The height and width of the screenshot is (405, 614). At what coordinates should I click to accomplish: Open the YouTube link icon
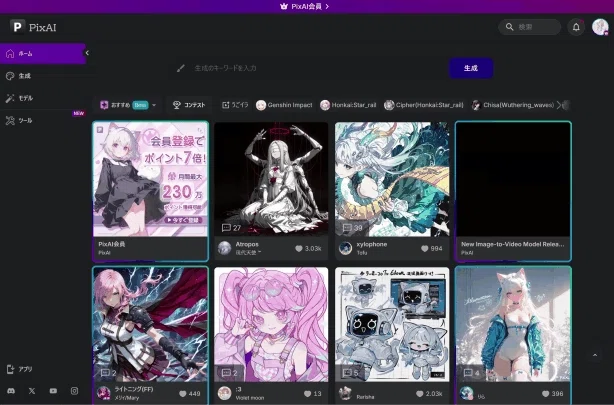coord(53,391)
